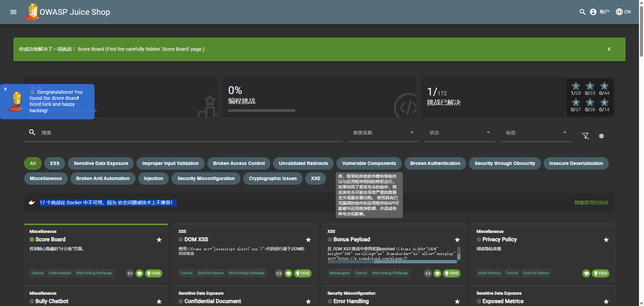Click the 'Code Analysis' tag on Score Board
The width and height of the screenshot is (644, 306).
click(x=60, y=273)
